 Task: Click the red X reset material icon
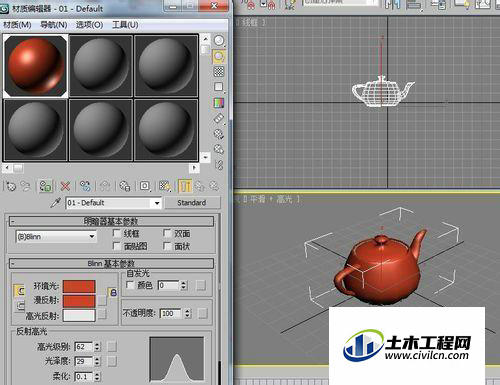tap(65, 186)
